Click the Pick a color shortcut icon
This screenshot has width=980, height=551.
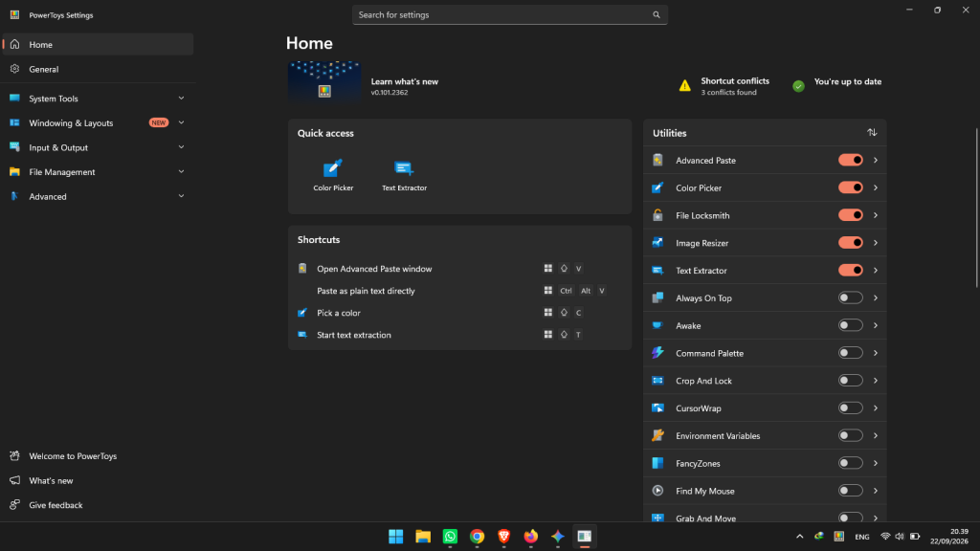302,313
